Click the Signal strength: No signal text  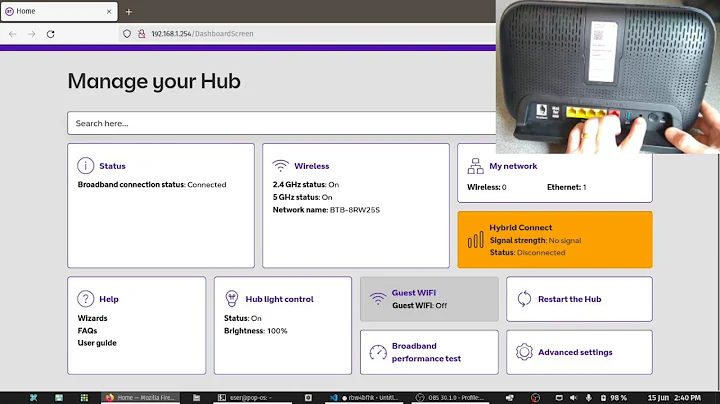pos(535,240)
